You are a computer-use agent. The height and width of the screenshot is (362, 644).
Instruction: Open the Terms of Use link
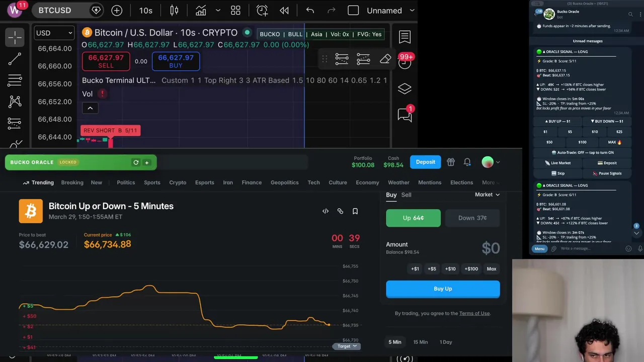coord(474,313)
